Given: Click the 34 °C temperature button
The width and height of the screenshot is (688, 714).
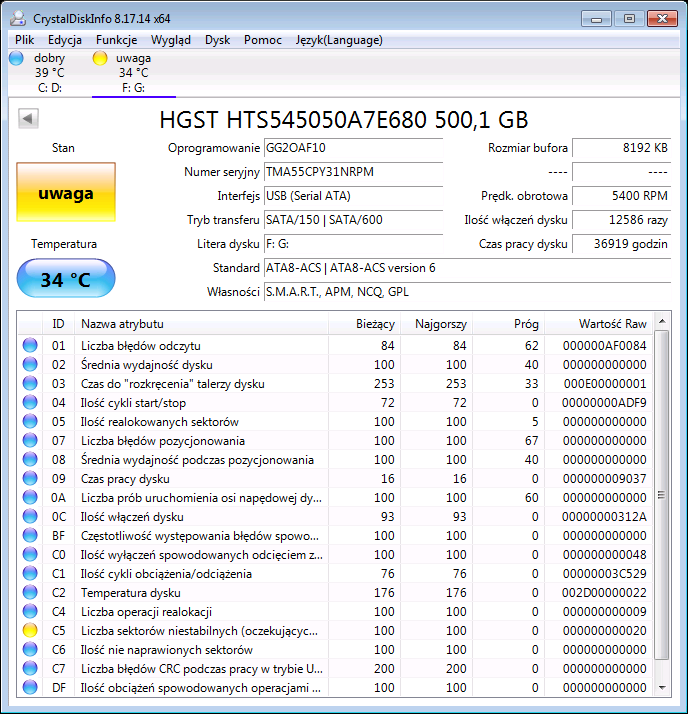Looking at the screenshot, I should click(66, 278).
